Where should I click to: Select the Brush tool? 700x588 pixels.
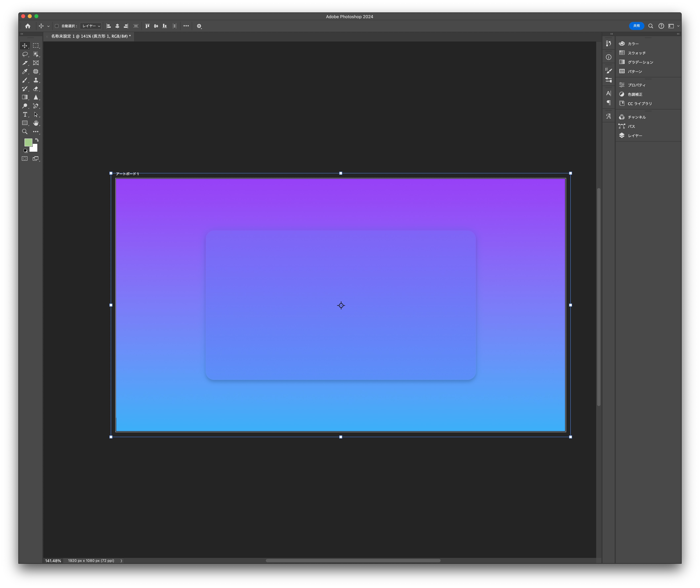pyautogui.click(x=25, y=80)
